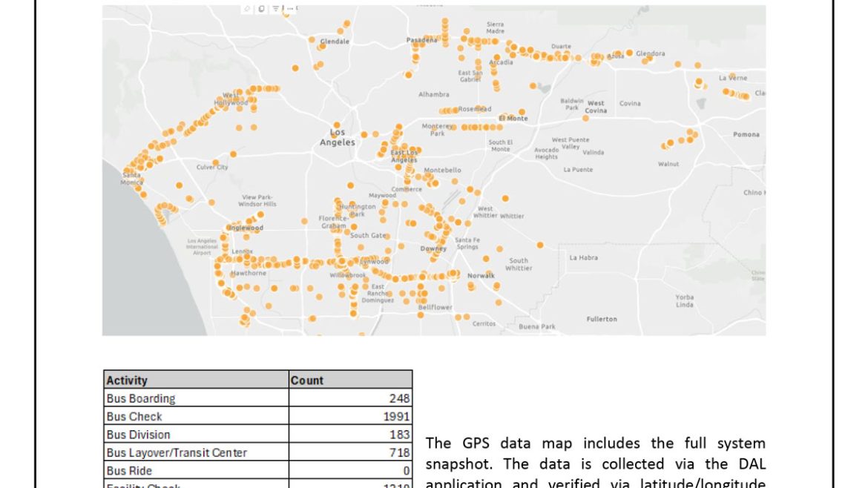868x488 pixels.
Task: Click the Fullerton label on the map
Action: [601, 319]
